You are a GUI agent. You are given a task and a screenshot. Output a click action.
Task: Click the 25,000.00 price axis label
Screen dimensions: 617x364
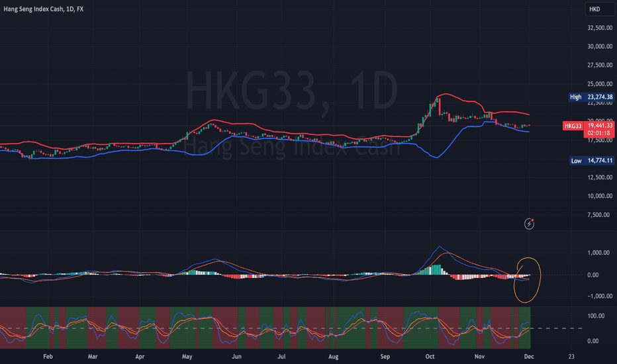(x=600, y=84)
